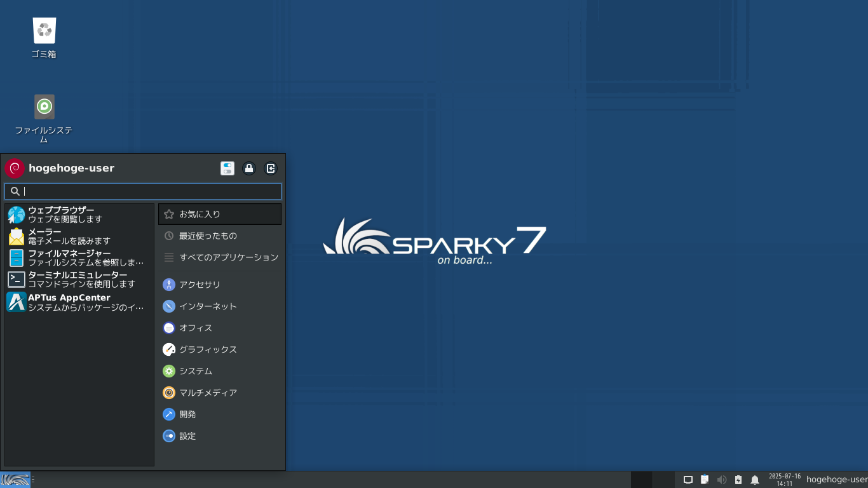Open the notification bell in the tray

(x=754, y=479)
